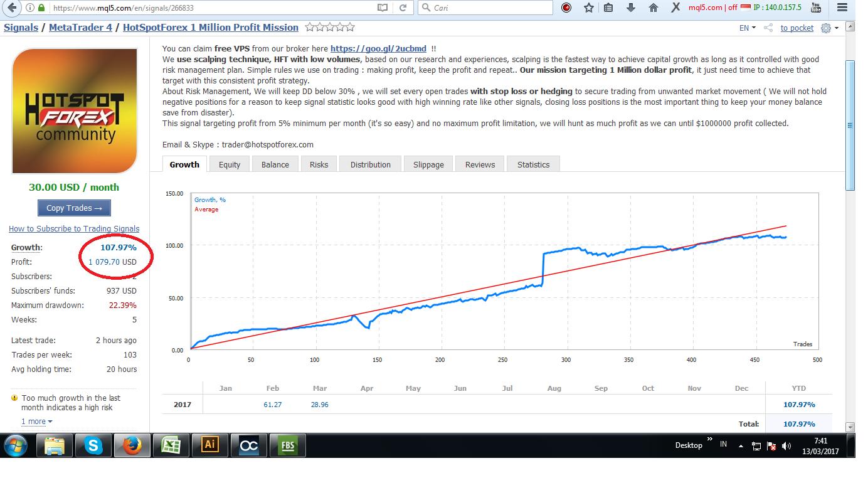The height and width of the screenshot is (483, 868).
Task: Click the Cari search field
Action: pos(487,8)
